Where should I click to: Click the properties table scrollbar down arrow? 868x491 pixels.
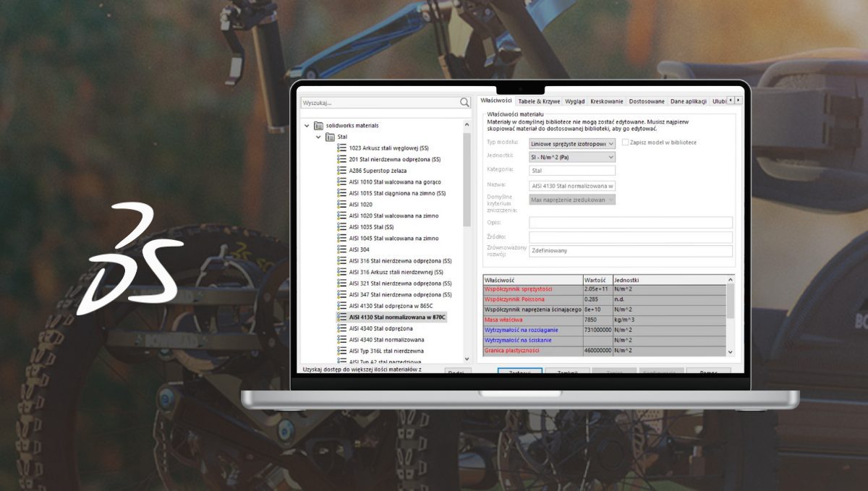pyautogui.click(x=730, y=351)
